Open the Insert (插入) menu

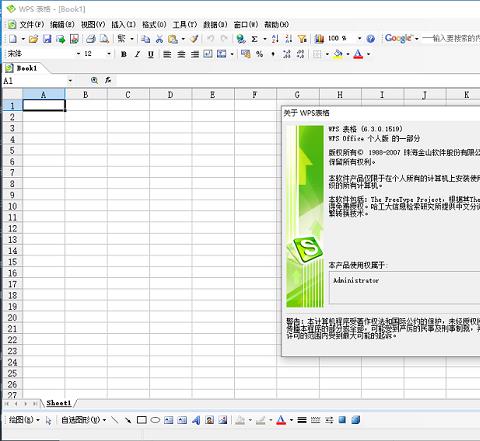click(124, 25)
